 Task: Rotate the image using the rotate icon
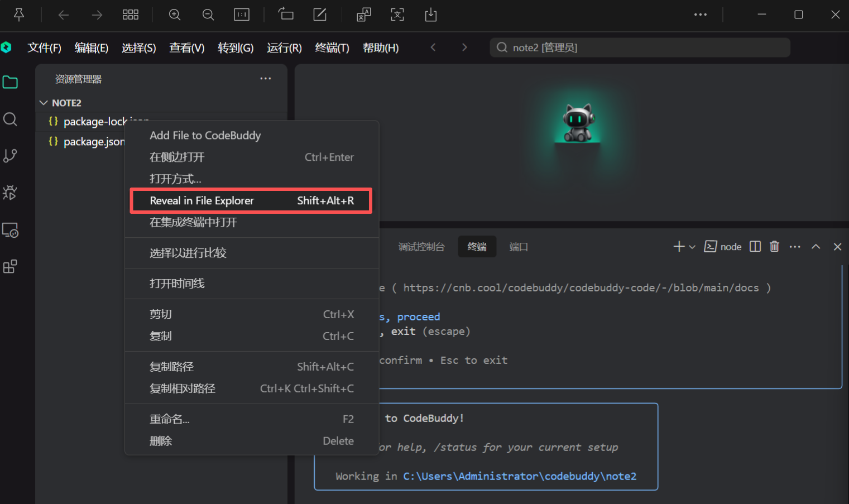[286, 14]
